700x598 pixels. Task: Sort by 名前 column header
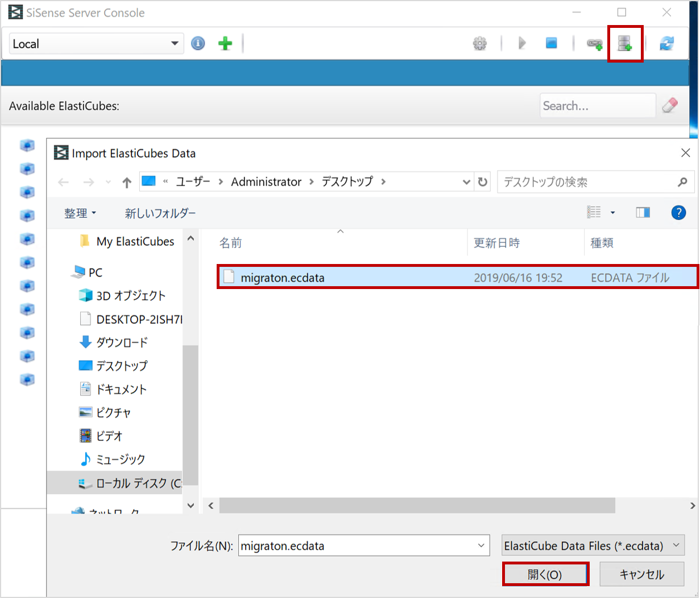pos(230,243)
